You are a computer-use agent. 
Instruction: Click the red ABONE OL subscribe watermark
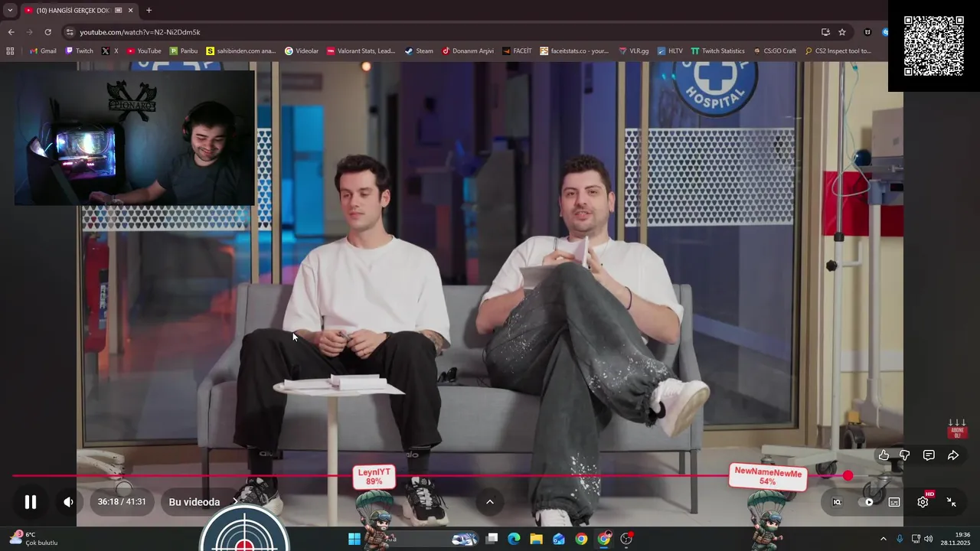pyautogui.click(x=957, y=429)
